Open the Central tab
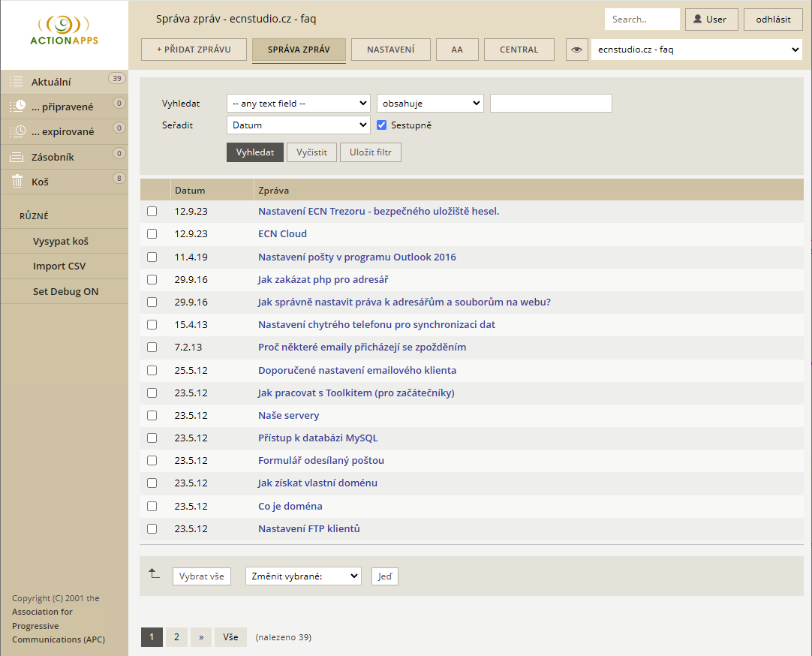812x656 pixels. [519, 50]
